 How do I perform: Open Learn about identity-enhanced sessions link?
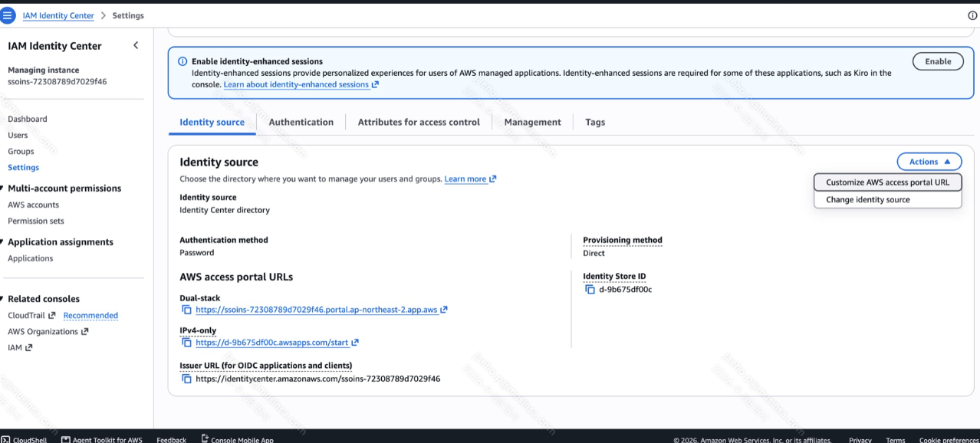301,84
